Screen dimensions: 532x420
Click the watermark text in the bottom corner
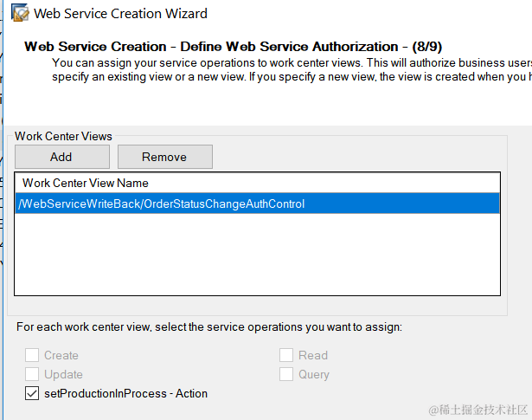pyautogui.click(x=478, y=410)
